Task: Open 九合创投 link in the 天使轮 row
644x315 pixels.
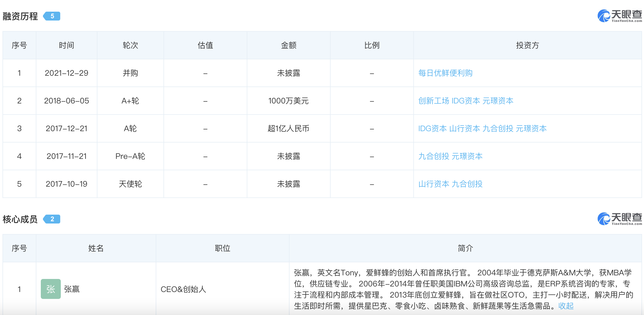Action: (467, 184)
